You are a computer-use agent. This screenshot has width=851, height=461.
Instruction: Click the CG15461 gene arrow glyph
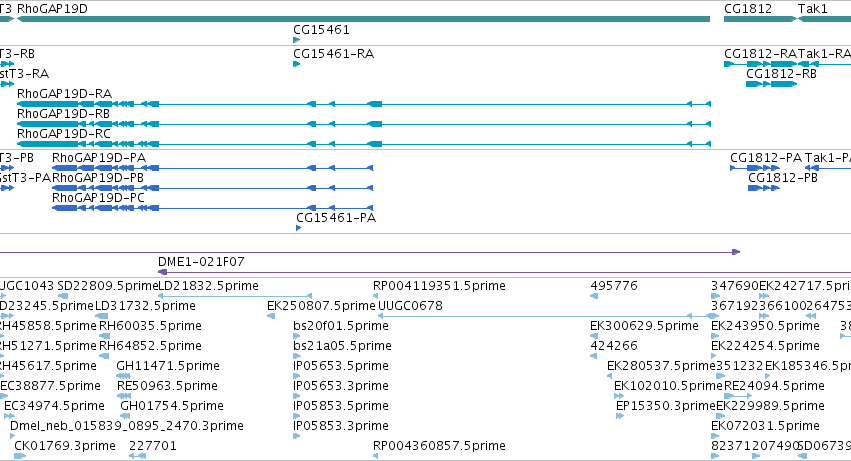296,40
